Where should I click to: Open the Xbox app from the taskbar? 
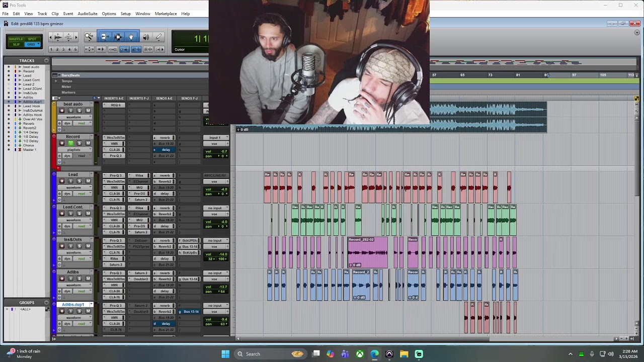coord(360,354)
